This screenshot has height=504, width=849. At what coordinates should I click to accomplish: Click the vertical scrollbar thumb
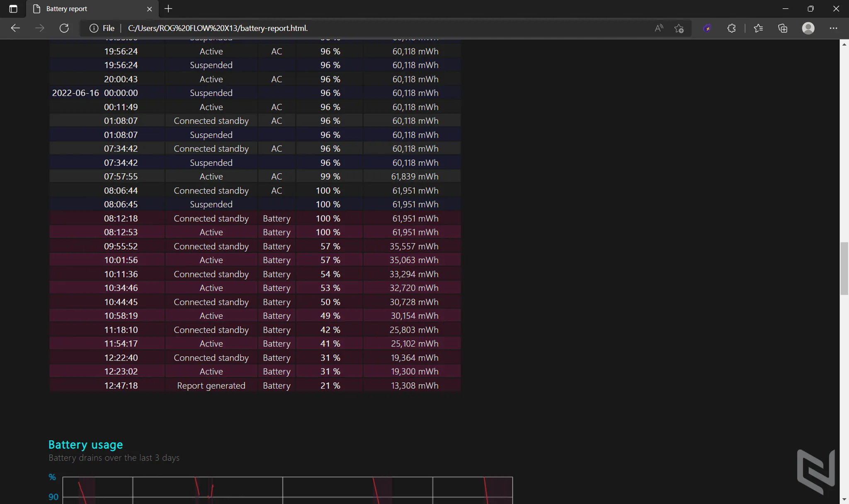point(844,269)
